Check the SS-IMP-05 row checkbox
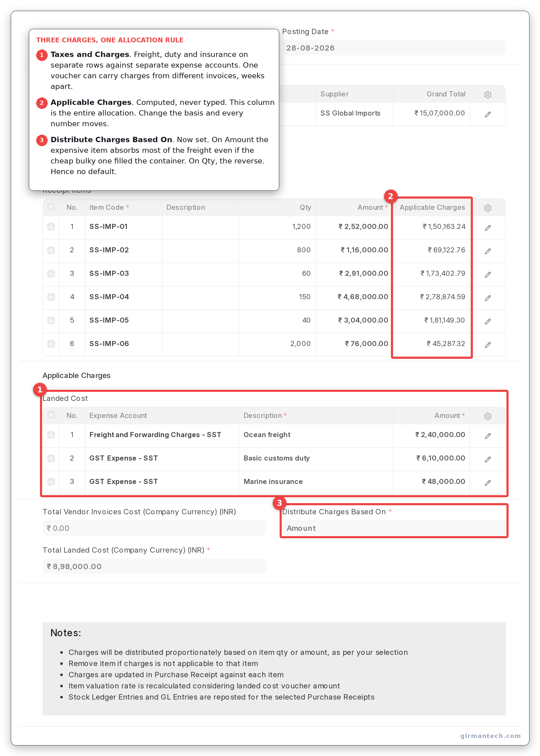Viewport: 540px width, 756px height. 51,320
